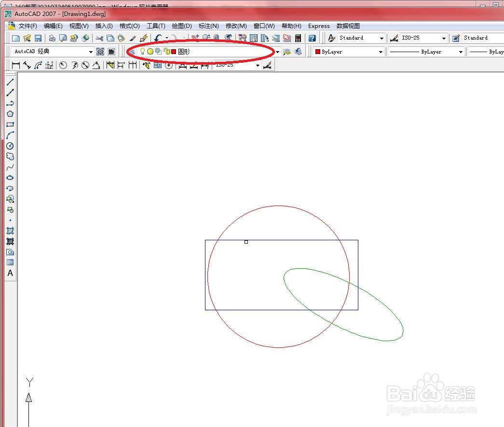Select the Multiline Text tool

[10, 273]
